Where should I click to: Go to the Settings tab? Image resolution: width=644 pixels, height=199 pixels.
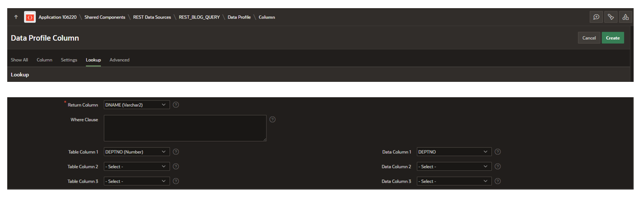(x=69, y=60)
